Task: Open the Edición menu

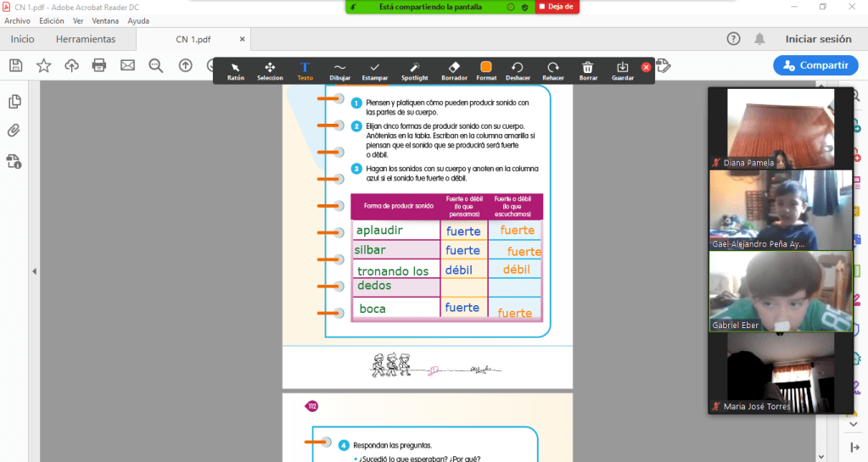Action: (x=51, y=20)
